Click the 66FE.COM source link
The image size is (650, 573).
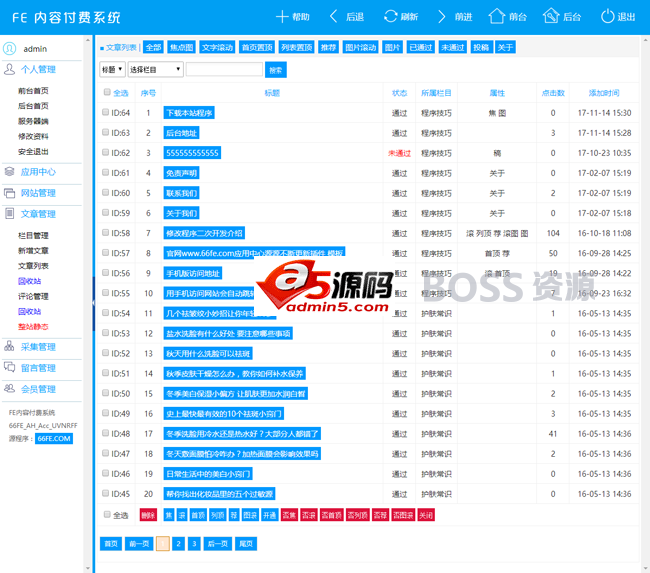tap(54, 439)
